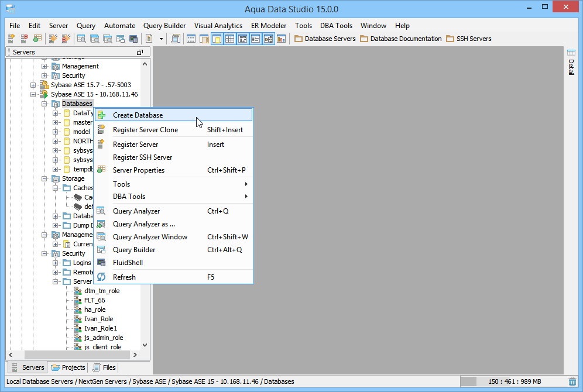
Task: Click the Database Documentation folder icon
Action: [364, 39]
